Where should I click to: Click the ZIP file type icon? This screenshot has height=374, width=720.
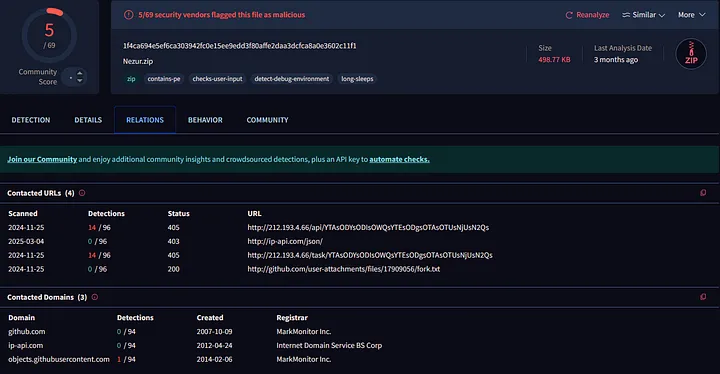point(691,54)
